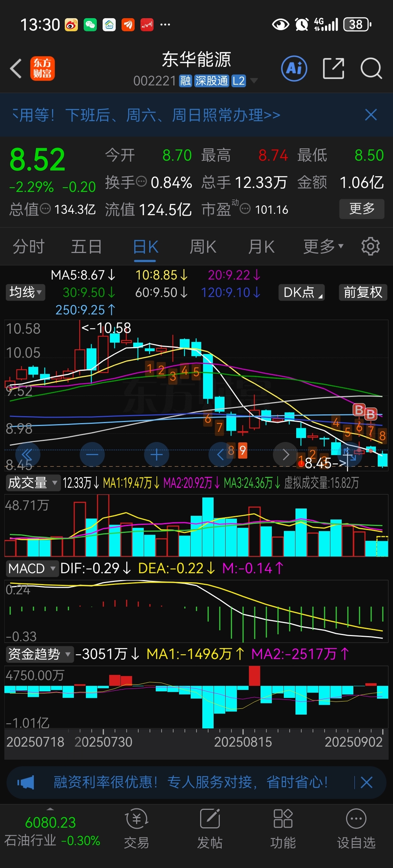The image size is (393, 868).
Task: Tap the 250:9.25 moving average value
Action: click(85, 310)
